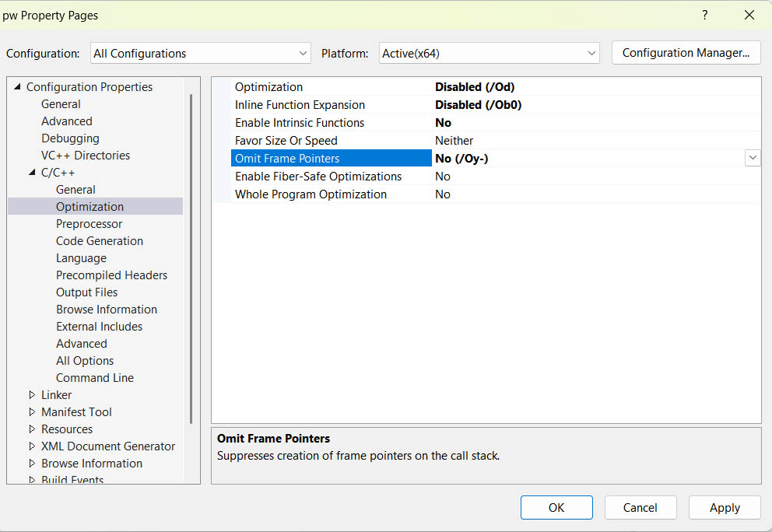Viewport: 772px width, 532px height.
Task: Open the Command Line page
Action: (x=95, y=378)
